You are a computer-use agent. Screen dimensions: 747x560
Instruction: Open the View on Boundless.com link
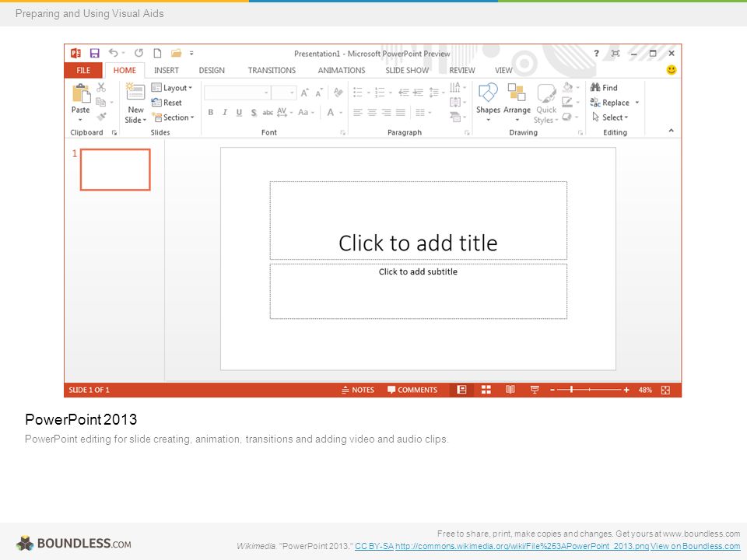[x=696, y=546]
